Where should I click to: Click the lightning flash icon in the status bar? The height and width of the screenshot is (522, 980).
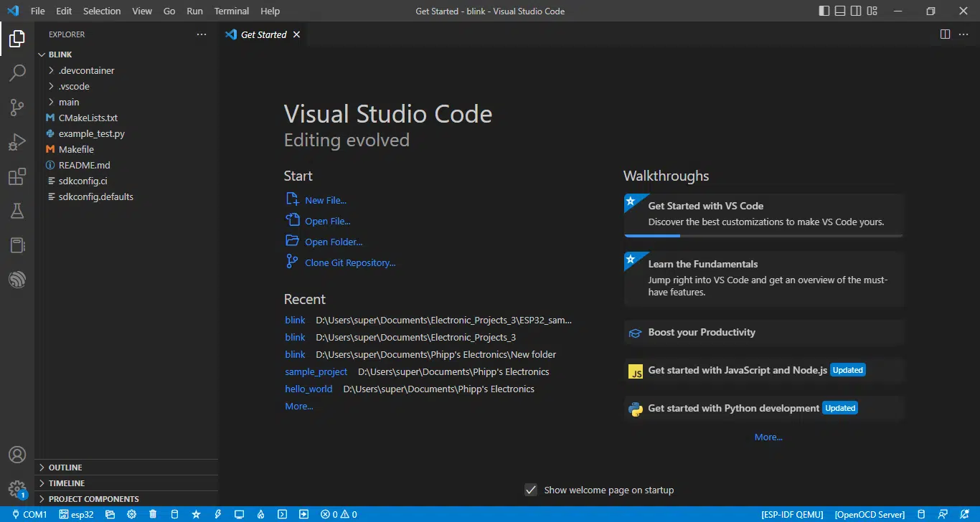(217, 514)
